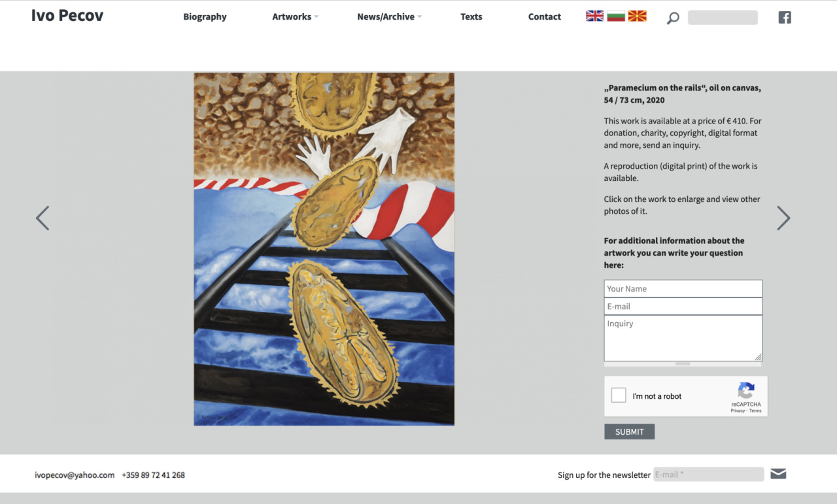Choose the Macedonian flag language icon
The image size is (837, 504).
click(637, 16)
